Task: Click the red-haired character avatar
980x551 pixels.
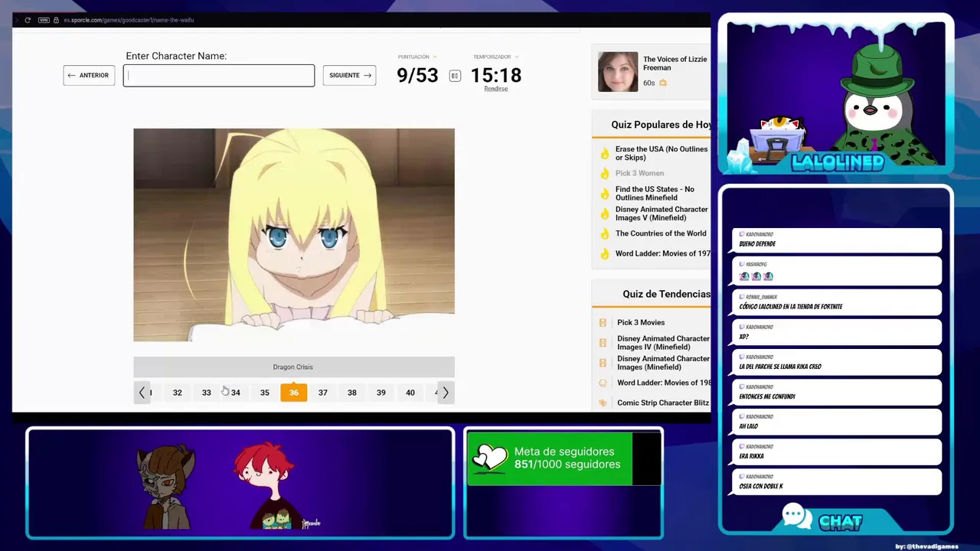Action: [x=265, y=485]
